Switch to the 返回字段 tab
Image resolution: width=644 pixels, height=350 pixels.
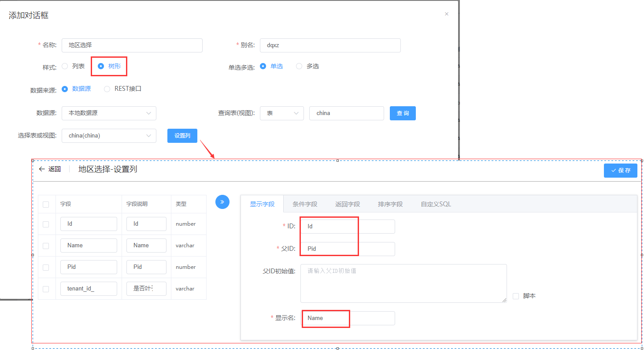point(348,204)
